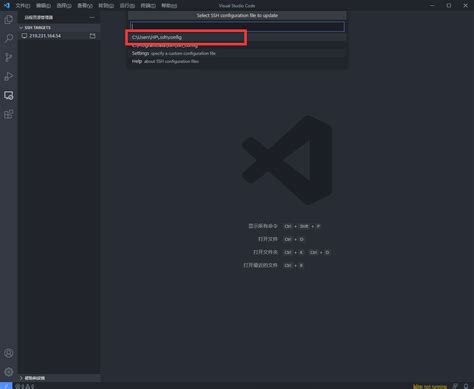Viewport: 474px width, 389px height.
Task: Open the Source Control view
Action: (x=9, y=57)
